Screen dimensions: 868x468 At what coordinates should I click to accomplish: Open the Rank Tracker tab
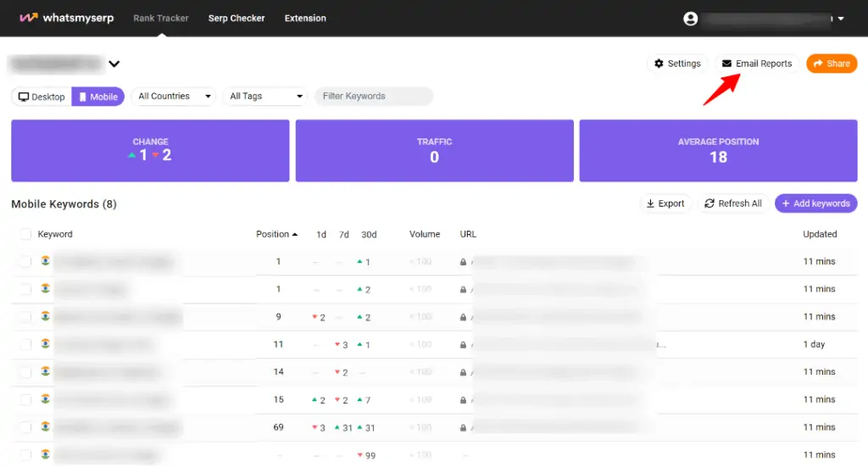pyautogui.click(x=160, y=19)
